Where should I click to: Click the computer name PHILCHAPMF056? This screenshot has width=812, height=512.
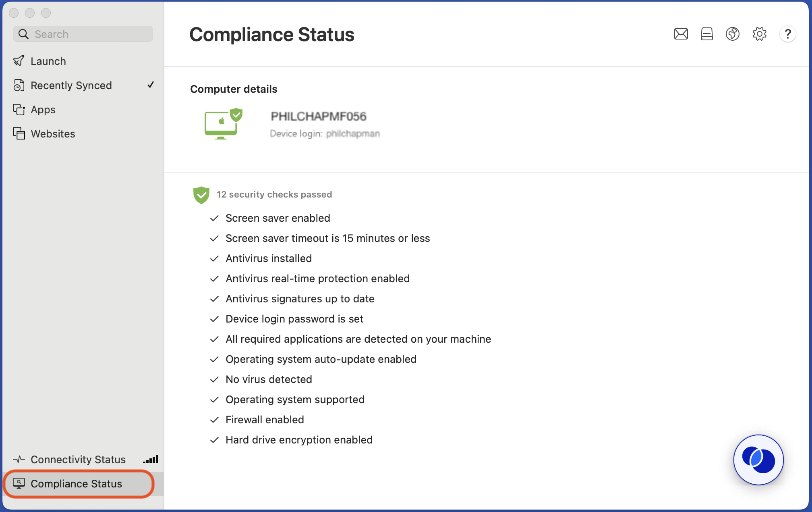tap(319, 117)
